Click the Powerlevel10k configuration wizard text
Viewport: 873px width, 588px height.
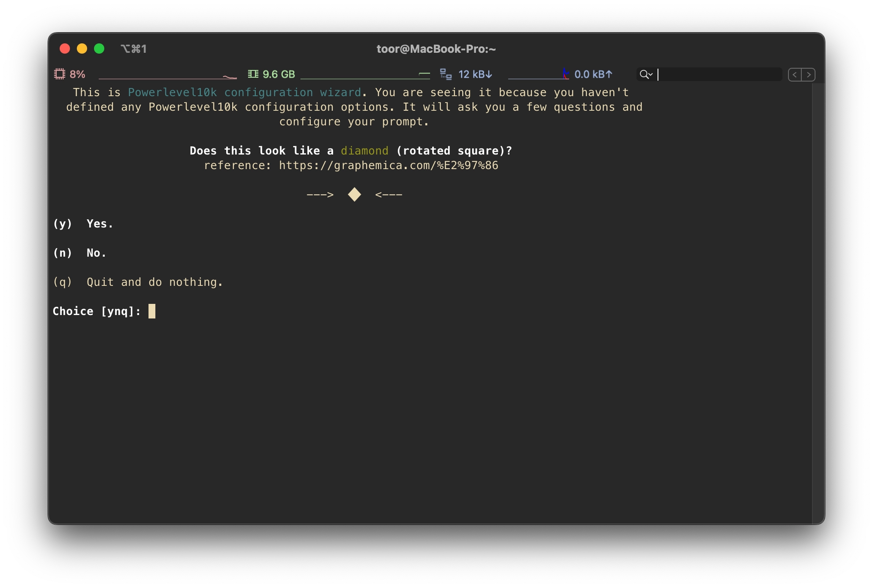coord(244,92)
